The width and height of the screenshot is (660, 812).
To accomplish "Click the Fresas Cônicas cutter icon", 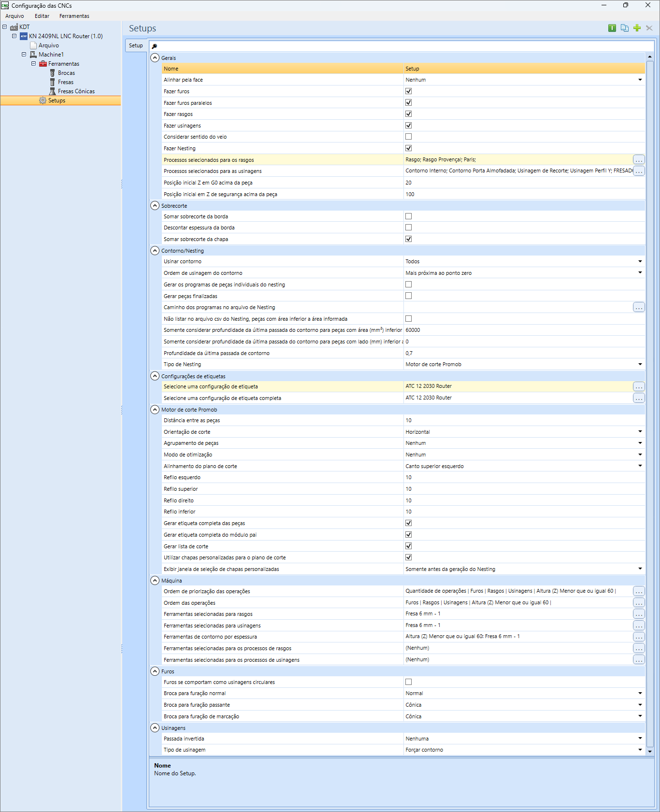I will click(x=53, y=91).
